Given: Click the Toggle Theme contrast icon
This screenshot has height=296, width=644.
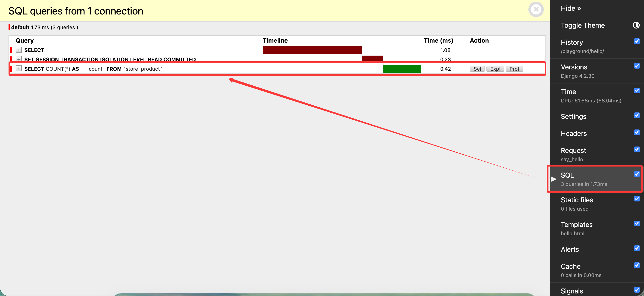Looking at the screenshot, I should click(x=636, y=25).
